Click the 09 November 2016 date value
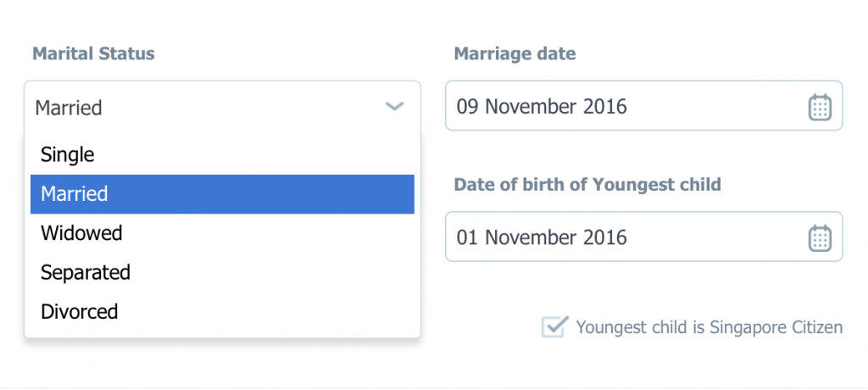Viewport: 868px width, 390px height. (542, 107)
